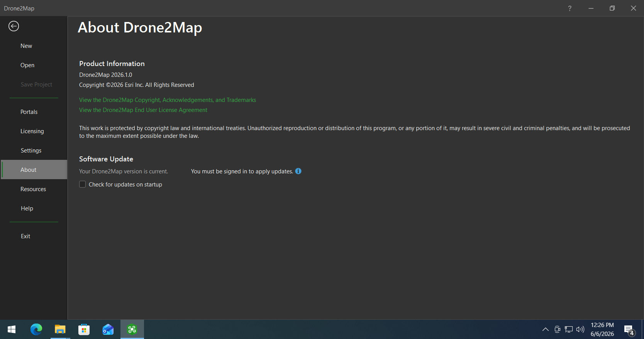Open Outlook from the taskbar
Image resolution: width=644 pixels, height=339 pixels.
pos(108,329)
